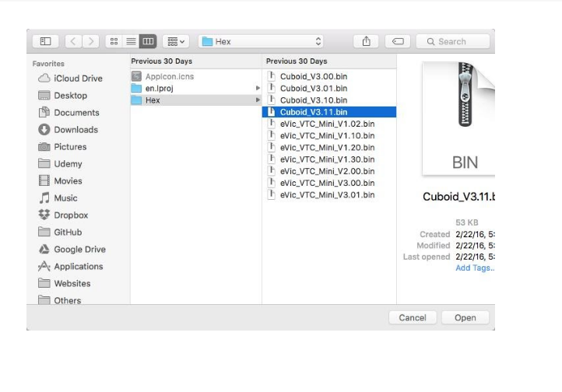
Task: Open Desktop from Favorites sidebar
Action: [x=63, y=96]
